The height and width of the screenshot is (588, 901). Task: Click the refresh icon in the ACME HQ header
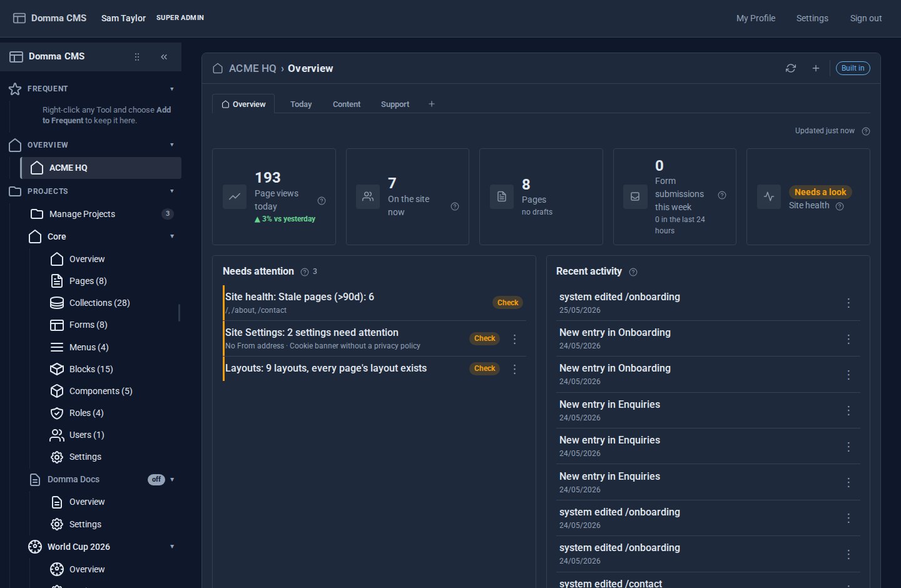tap(791, 68)
